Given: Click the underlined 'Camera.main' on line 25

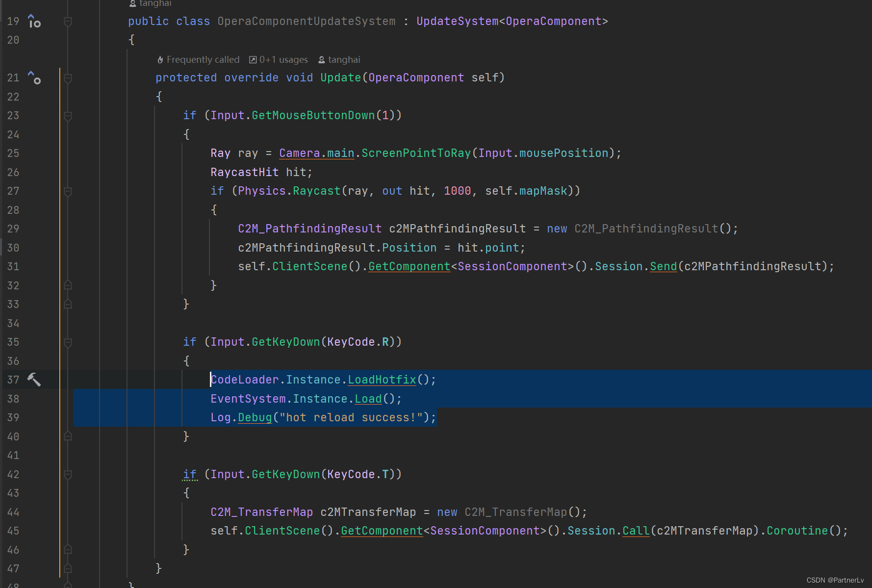Looking at the screenshot, I should click(x=317, y=153).
